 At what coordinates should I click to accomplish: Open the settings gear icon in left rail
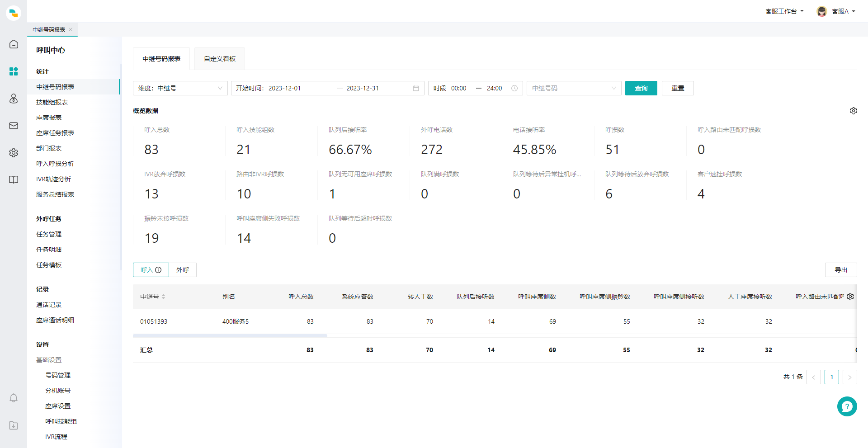tap(14, 153)
